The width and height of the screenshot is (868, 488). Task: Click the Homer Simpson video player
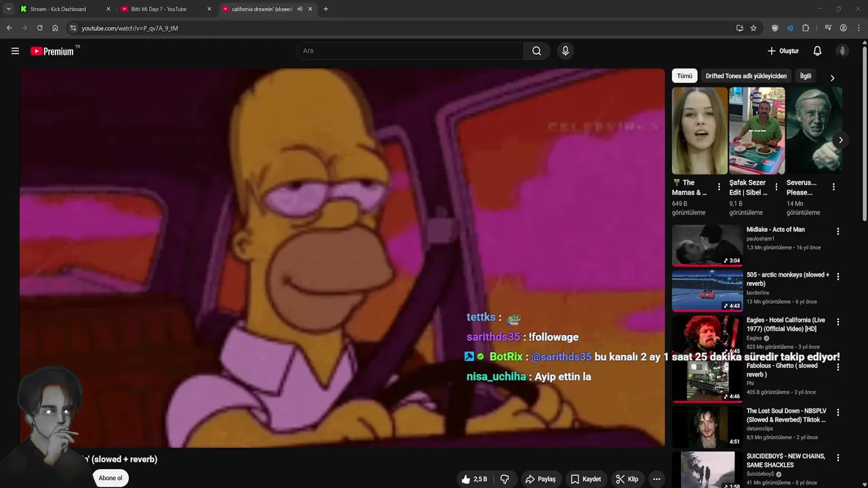coord(342,258)
